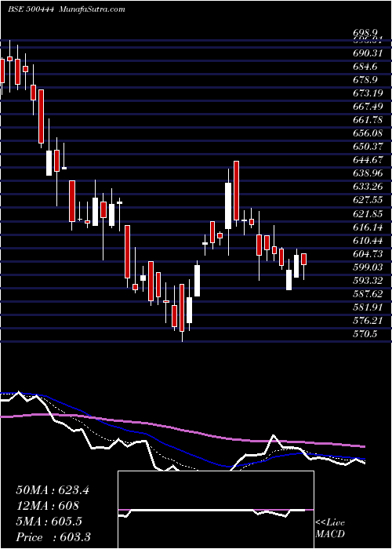Image resolution: width=392 pixels, height=549 pixels.
Task: Select the 690.31 price axis label
Action: [x=366, y=53]
